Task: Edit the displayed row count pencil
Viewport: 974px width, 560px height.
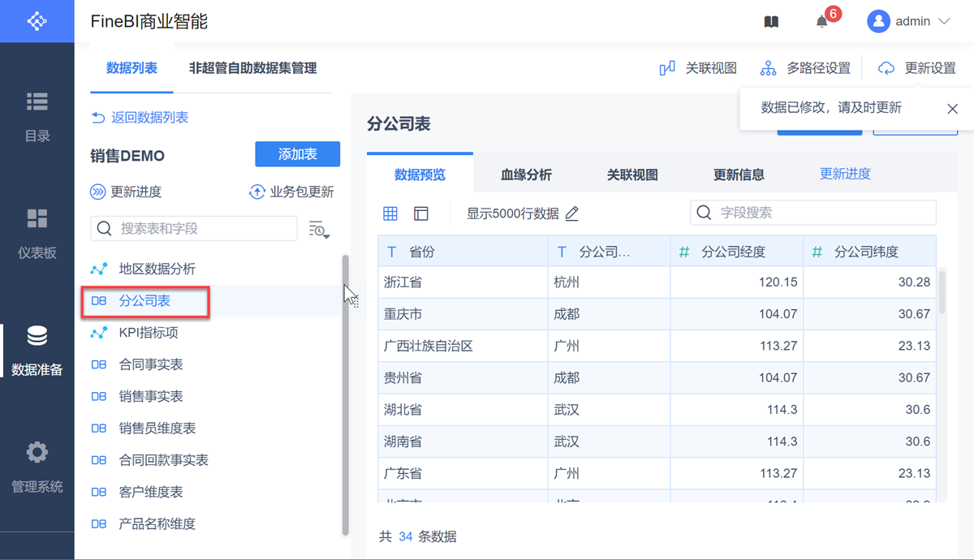Action: pyautogui.click(x=572, y=213)
